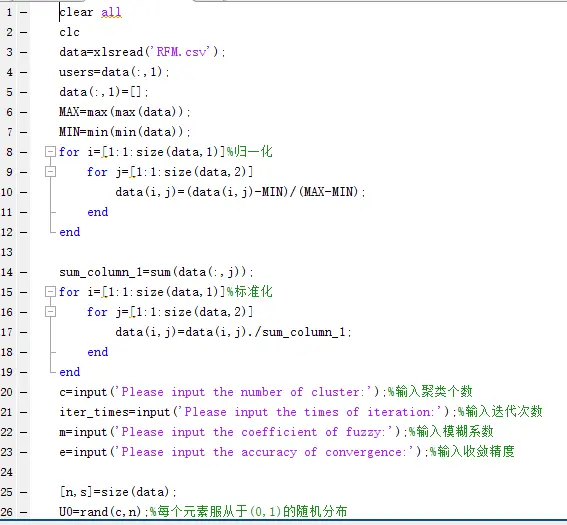The width and height of the screenshot is (567, 525).
Task: Collapse the for loop on line 15
Action: [x=50, y=291]
